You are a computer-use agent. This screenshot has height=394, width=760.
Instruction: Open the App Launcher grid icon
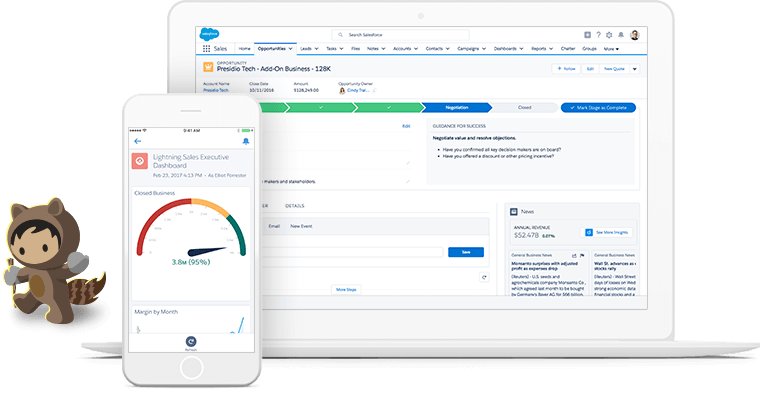(206, 48)
